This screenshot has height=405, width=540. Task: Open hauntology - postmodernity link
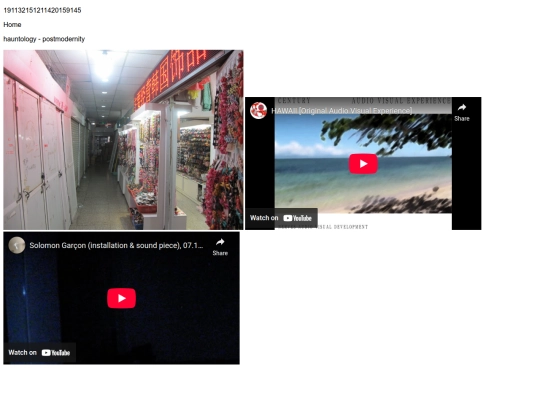click(x=44, y=39)
